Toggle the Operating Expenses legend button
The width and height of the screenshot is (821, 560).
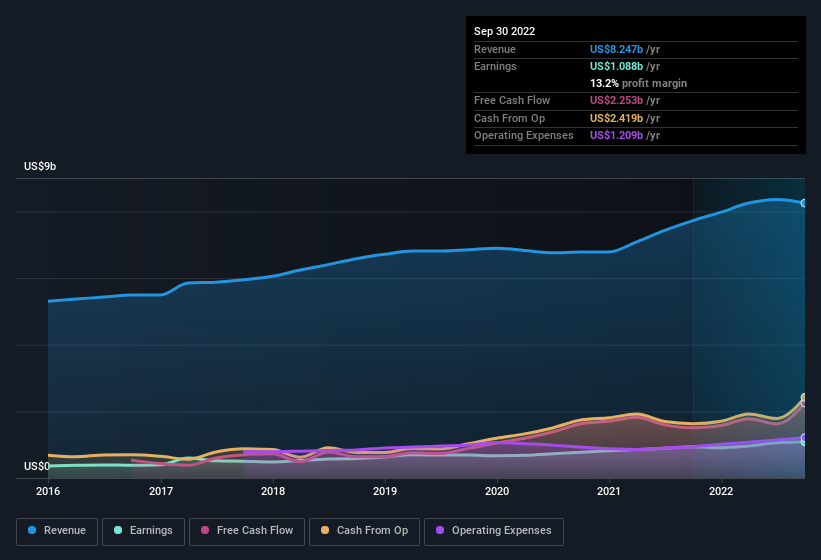tap(493, 531)
